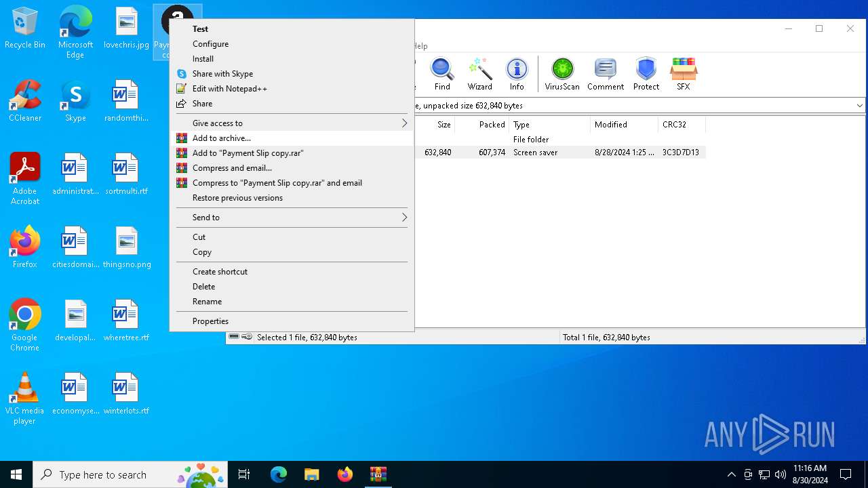The width and height of the screenshot is (868, 488).
Task: Choose Copy from the context menu
Action: tap(292, 252)
